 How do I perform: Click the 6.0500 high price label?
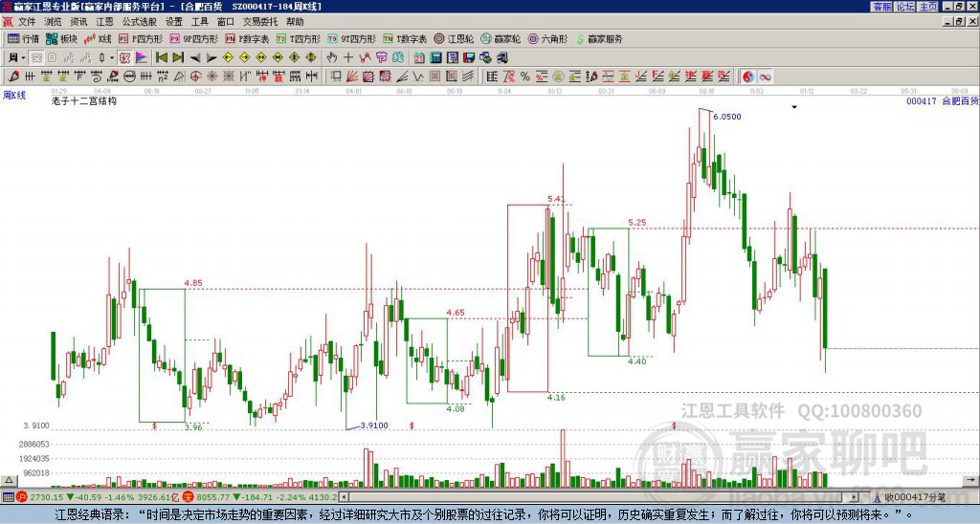pyautogui.click(x=727, y=117)
